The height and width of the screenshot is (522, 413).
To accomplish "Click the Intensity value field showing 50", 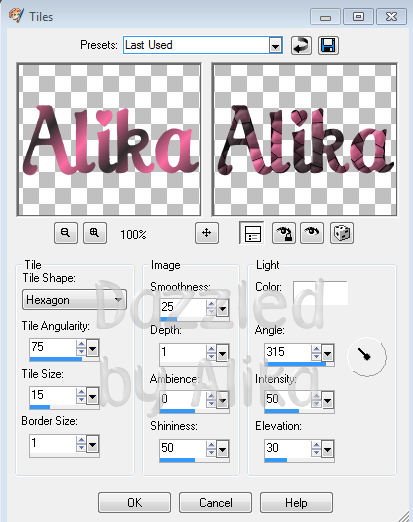I will pos(288,399).
